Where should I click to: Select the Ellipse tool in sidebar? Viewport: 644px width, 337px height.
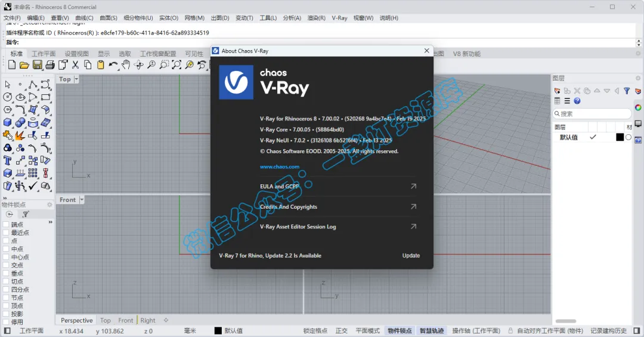20,97
